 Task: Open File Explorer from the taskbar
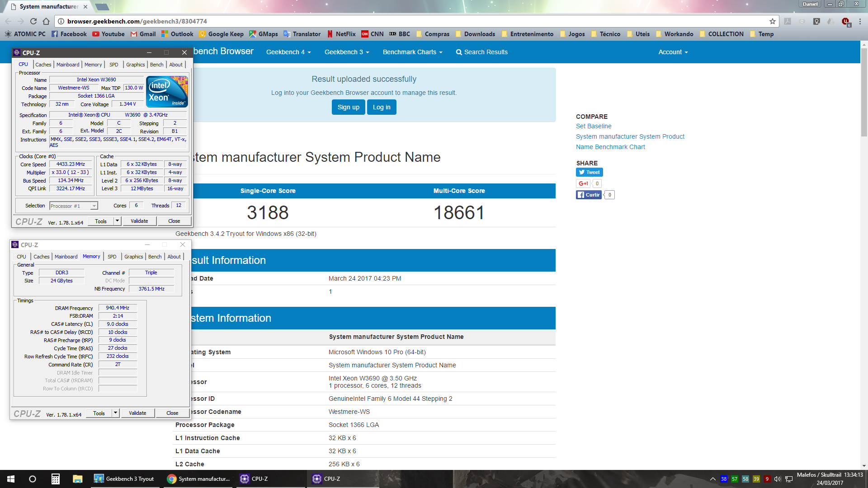(x=77, y=479)
